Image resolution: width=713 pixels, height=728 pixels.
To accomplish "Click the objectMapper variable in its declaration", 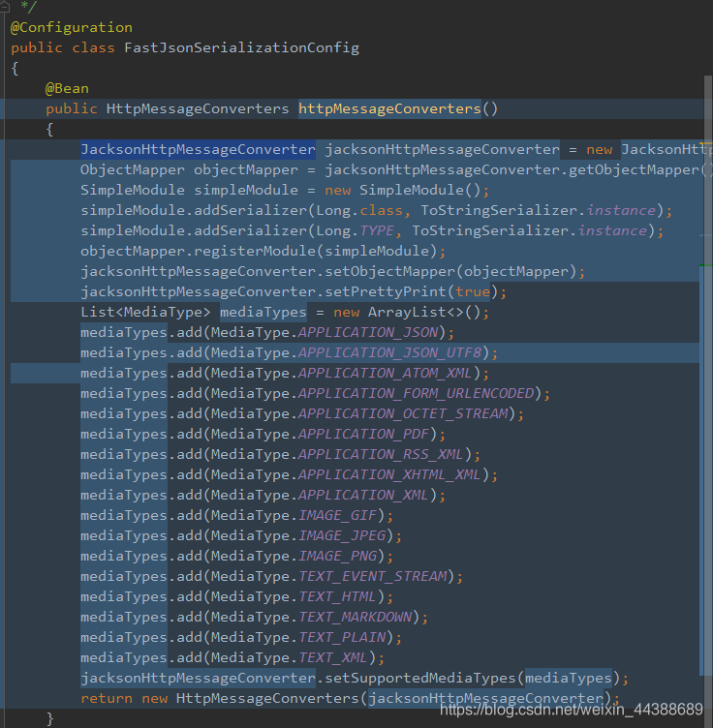I will coord(246,170).
